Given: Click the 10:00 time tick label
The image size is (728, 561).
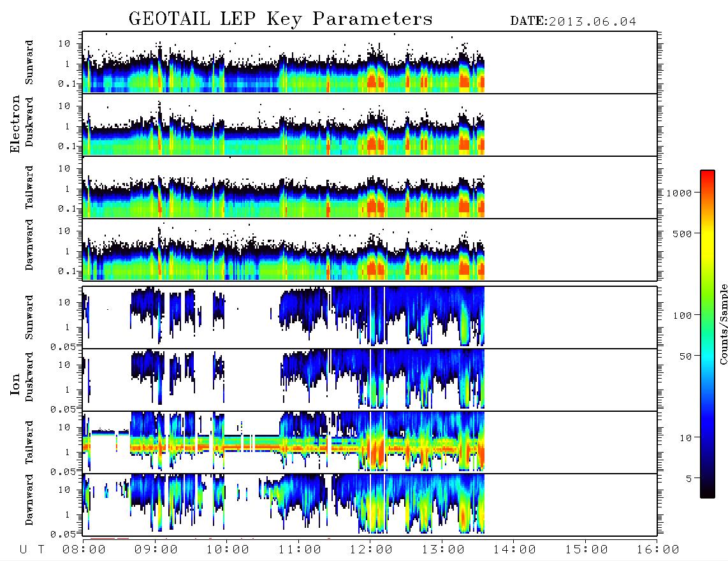Looking at the screenshot, I should [228, 550].
